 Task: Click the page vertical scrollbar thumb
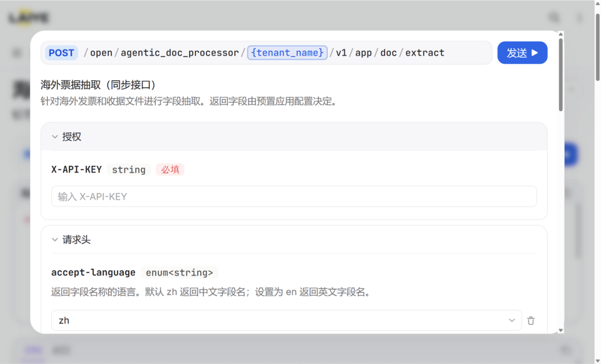[598, 47]
